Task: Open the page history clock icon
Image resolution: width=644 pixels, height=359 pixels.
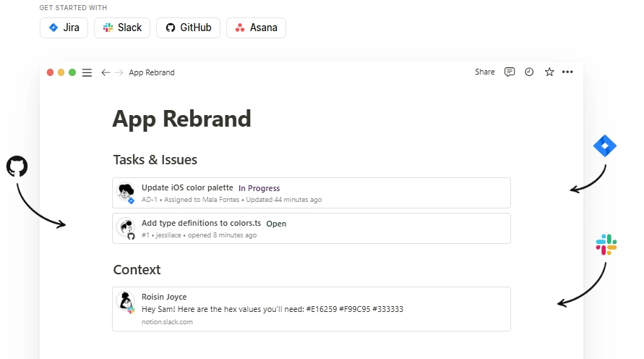Action: (529, 72)
